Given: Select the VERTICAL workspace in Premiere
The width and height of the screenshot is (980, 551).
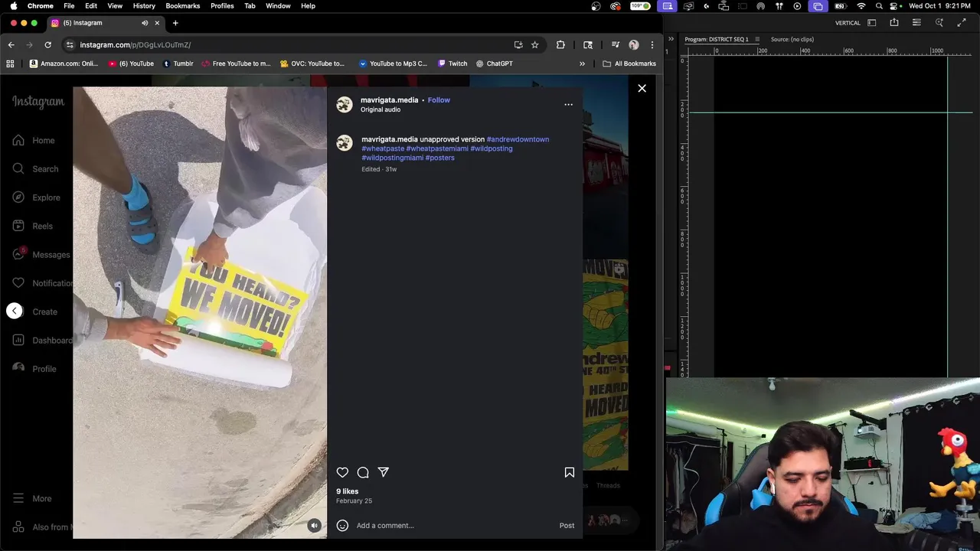Looking at the screenshot, I should click(848, 23).
